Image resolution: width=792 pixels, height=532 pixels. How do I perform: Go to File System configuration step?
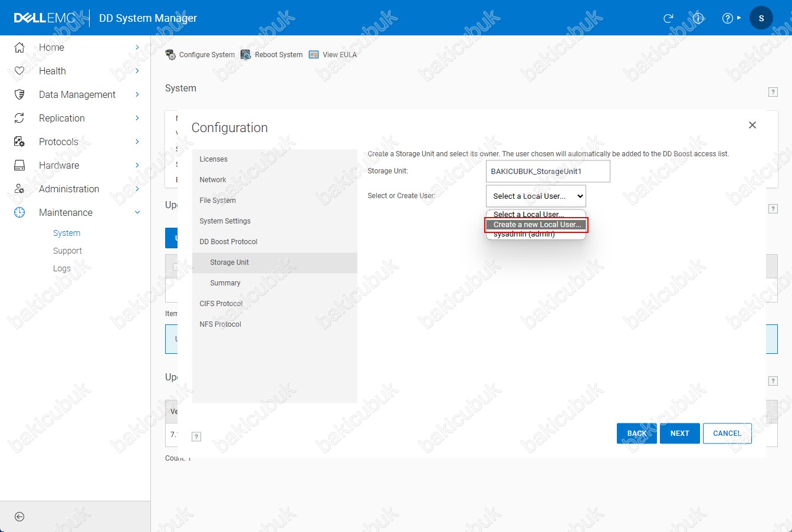point(275,201)
